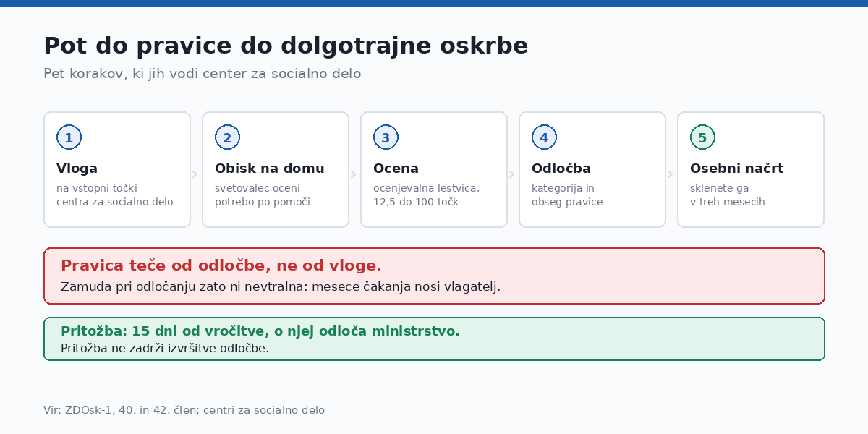The image size is (868, 434).
Task: Click 'Pritožba ne zadrži izvršitve odločbe.' line
Action: (x=165, y=348)
